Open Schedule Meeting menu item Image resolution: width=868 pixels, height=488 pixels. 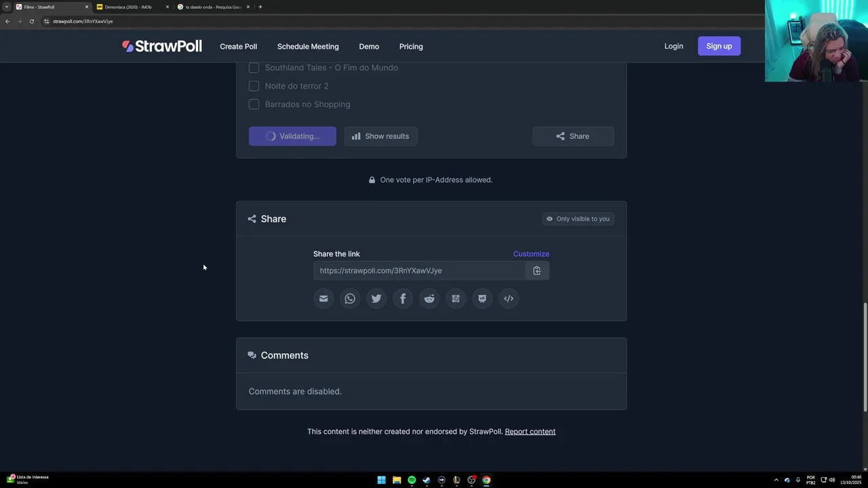point(308,46)
